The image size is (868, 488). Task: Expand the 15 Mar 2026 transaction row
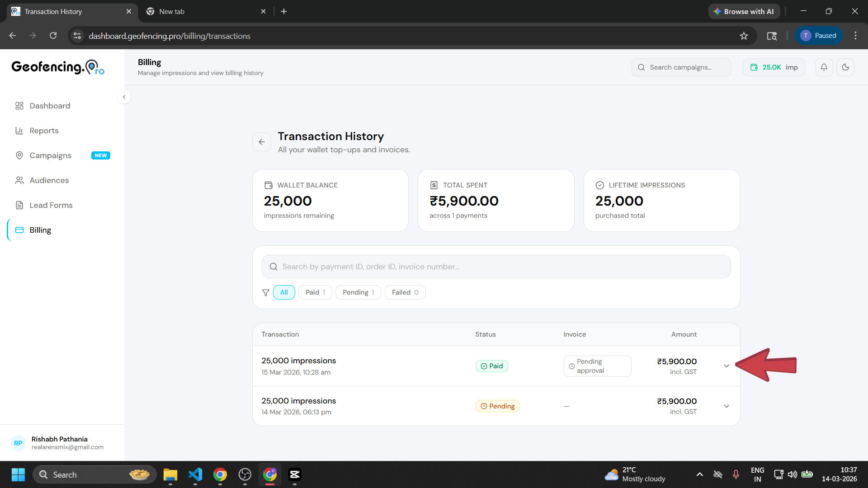pyautogui.click(x=726, y=366)
